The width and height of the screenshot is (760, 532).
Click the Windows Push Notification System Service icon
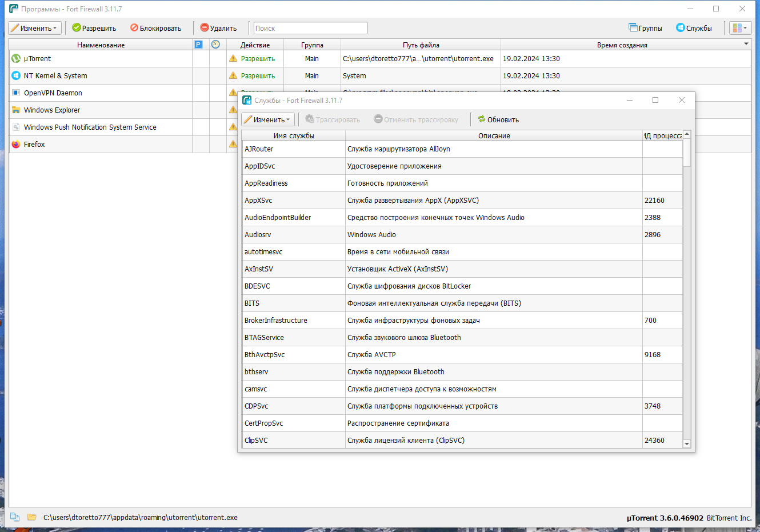[16, 127]
